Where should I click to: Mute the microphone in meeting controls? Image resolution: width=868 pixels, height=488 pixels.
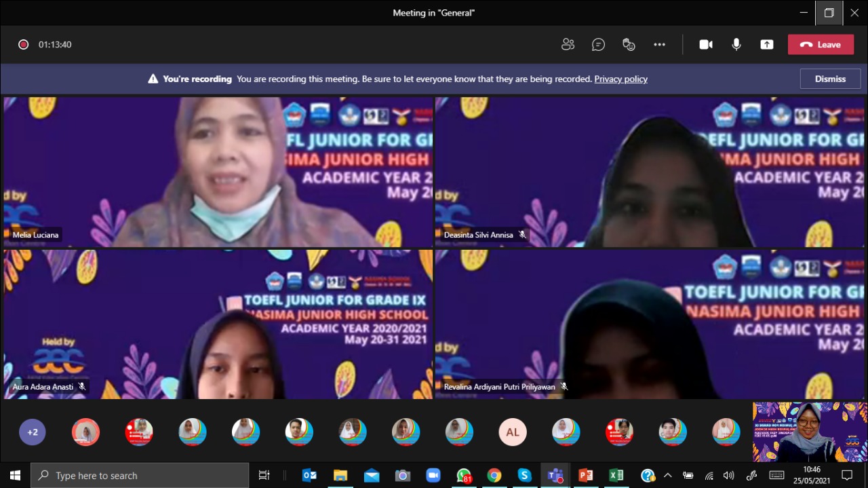[x=736, y=45]
